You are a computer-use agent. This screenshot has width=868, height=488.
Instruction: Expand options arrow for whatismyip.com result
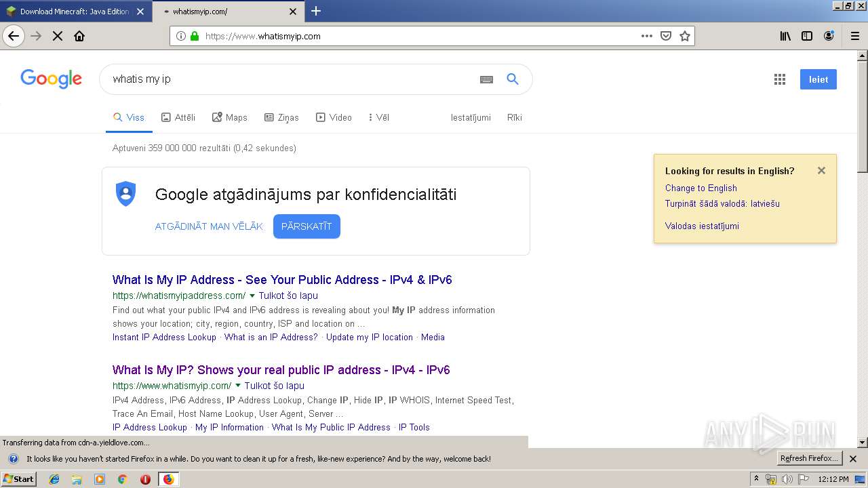pyautogui.click(x=238, y=386)
